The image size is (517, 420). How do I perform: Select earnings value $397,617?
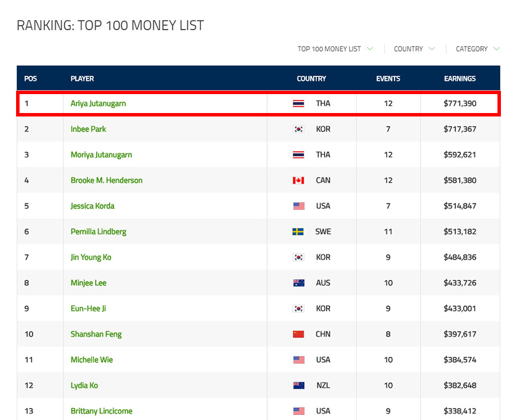(x=460, y=334)
